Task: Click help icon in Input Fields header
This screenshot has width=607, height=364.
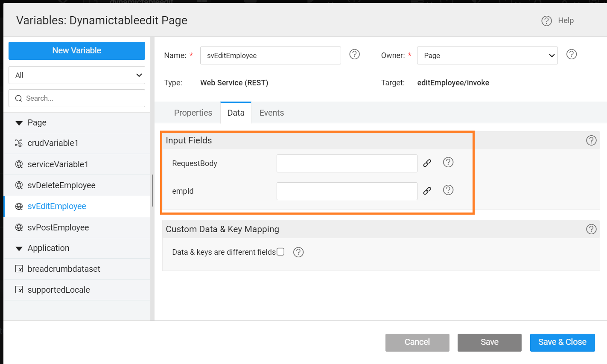Action: [591, 140]
